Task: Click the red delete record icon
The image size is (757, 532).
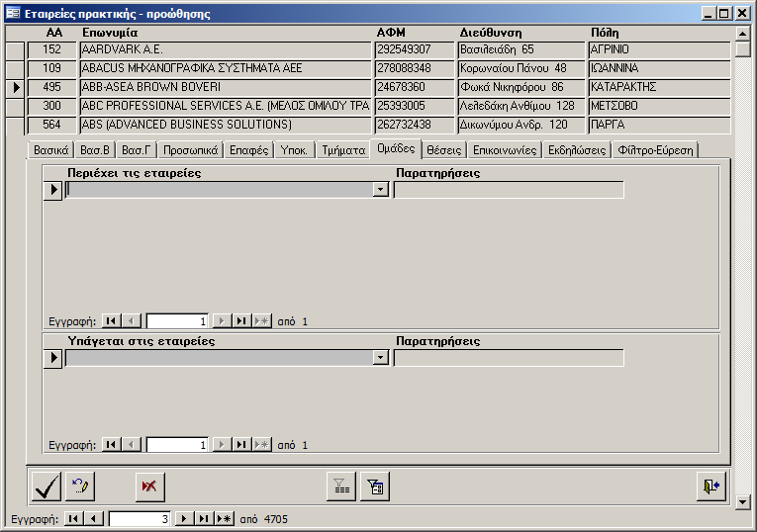Action: [150, 487]
